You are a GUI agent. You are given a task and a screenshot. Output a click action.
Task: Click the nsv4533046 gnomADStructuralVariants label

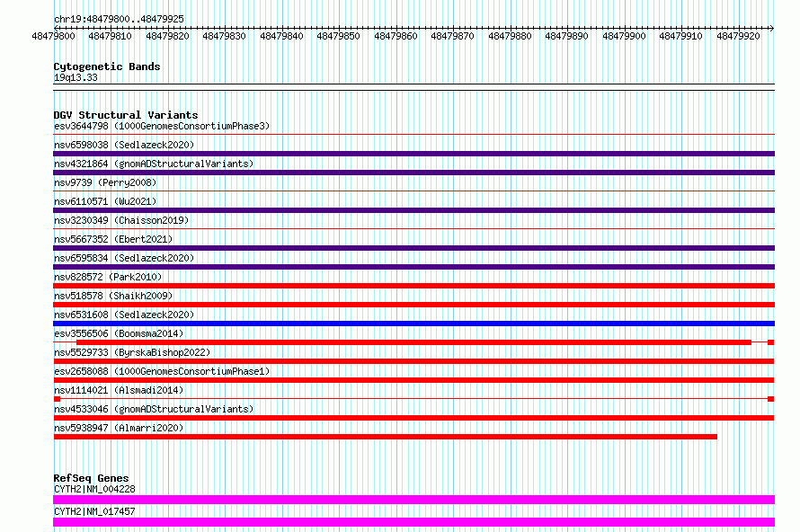click(x=154, y=409)
